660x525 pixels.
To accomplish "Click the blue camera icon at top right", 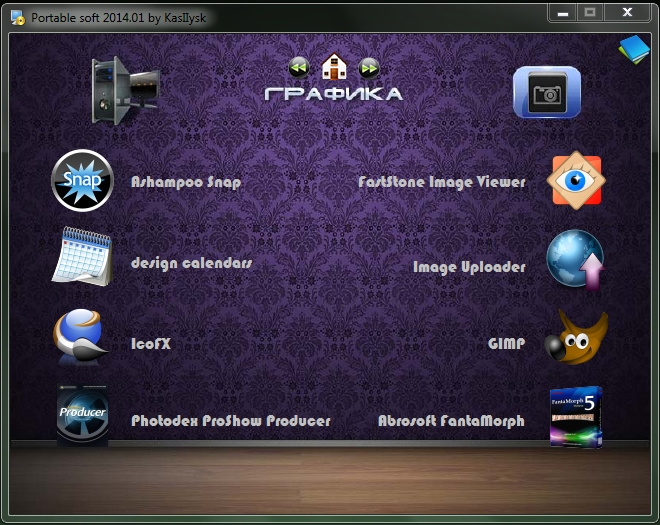I will (546, 93).
